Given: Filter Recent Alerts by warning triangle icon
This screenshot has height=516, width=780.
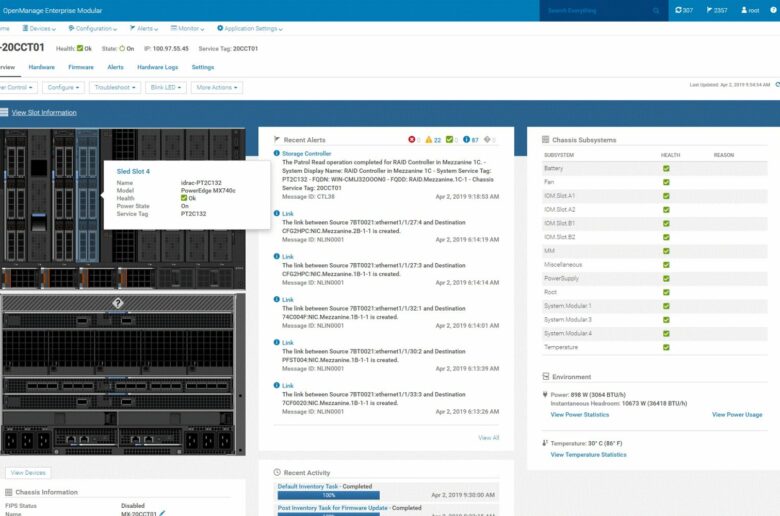Looking at the screenshot, I should 428,139.
